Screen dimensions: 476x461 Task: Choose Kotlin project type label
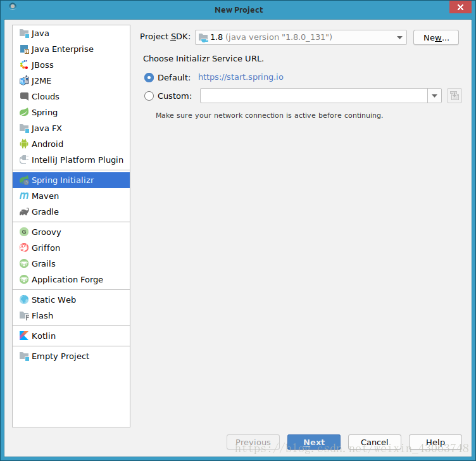pyautogui.click(x=44, y=336)
